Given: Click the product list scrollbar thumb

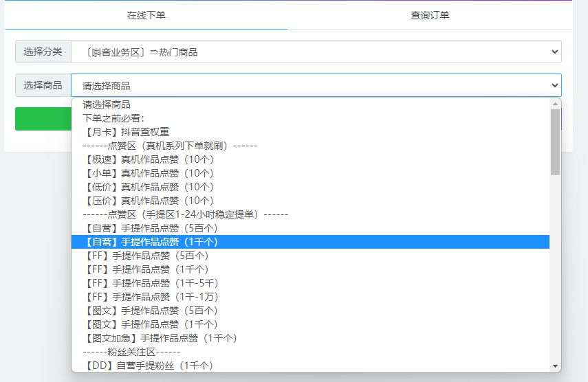Looking at the screenshot, I should [x=555, y=142].
